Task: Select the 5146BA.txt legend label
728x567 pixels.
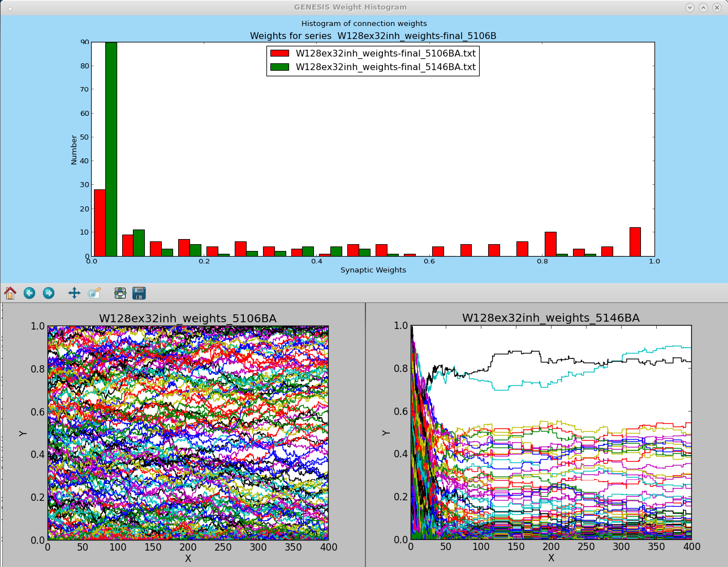Action: (386, 67)
